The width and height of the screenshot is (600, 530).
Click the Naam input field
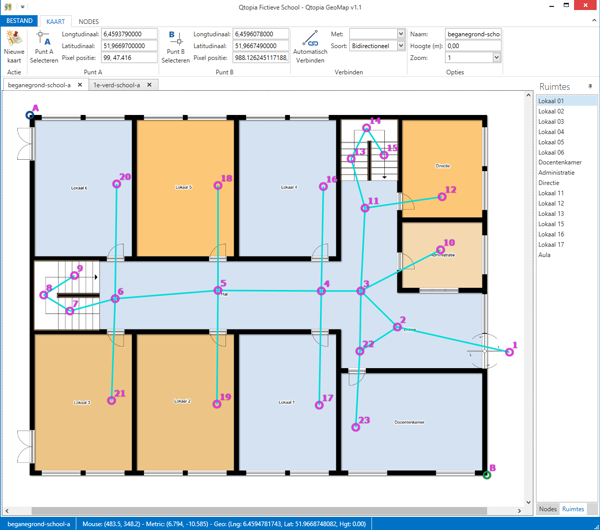pyautogui.click(x=473, y=34)
